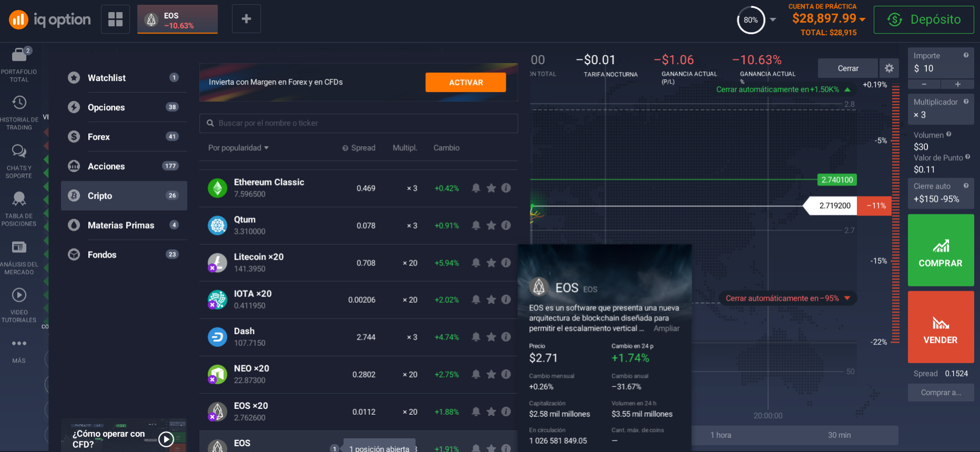The width and height of the screenshot is (980, 452).
Task: Open the Portafolio Total briefcase icon
Action: (x=19, y=55)
